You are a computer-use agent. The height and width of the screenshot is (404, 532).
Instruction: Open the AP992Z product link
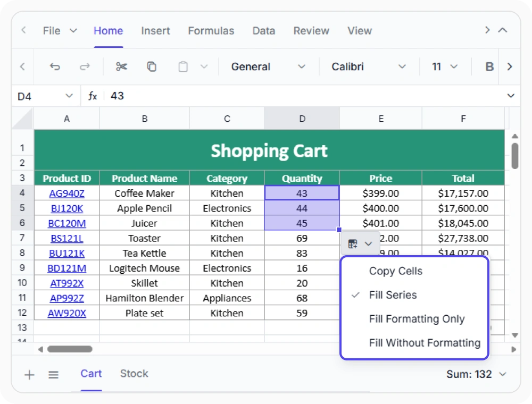(67, 298)
